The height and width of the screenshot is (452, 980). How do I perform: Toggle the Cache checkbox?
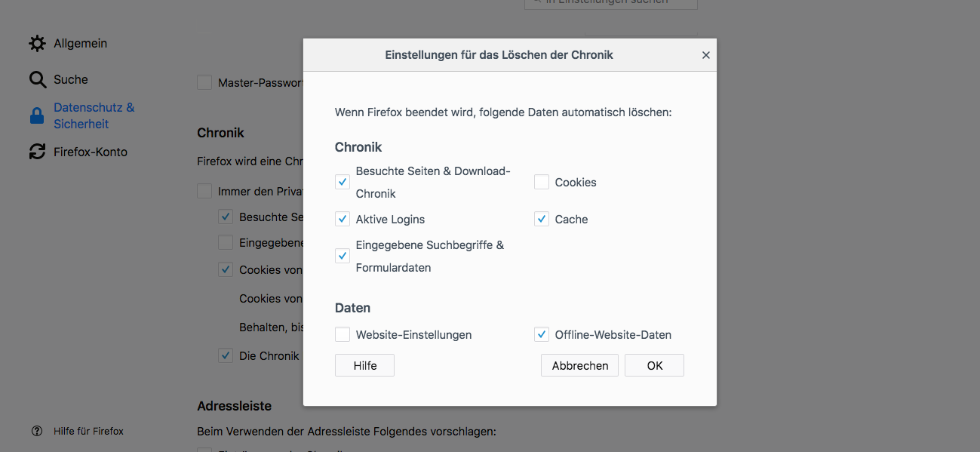(x=542, y=220)
